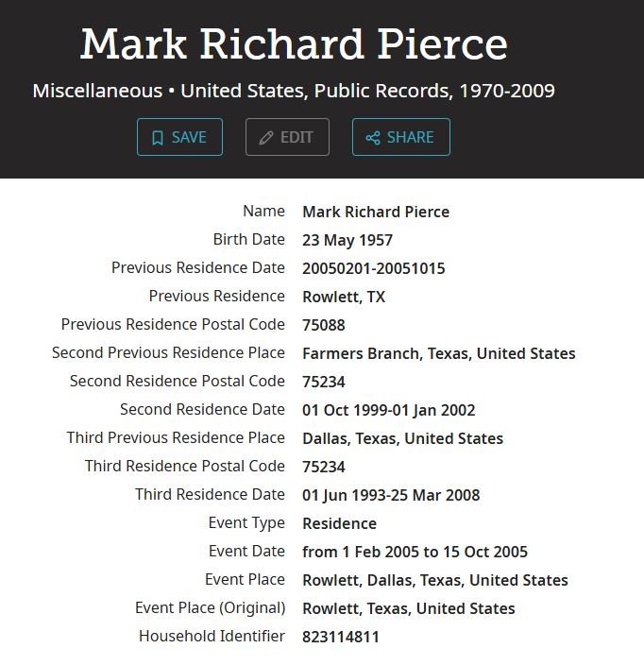Click Dallas, Texas, United States residence value
644x665 pixels.
(x=403, y=438)
